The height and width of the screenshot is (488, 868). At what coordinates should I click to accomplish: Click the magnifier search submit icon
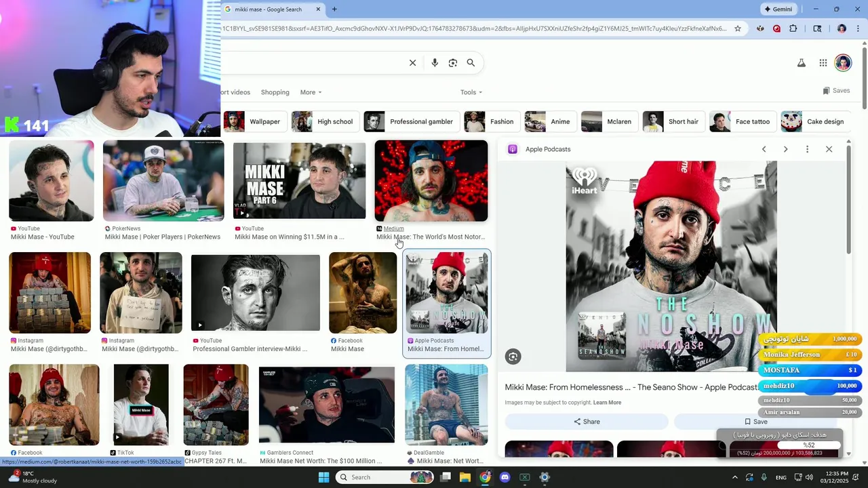[x=471, y=63]
